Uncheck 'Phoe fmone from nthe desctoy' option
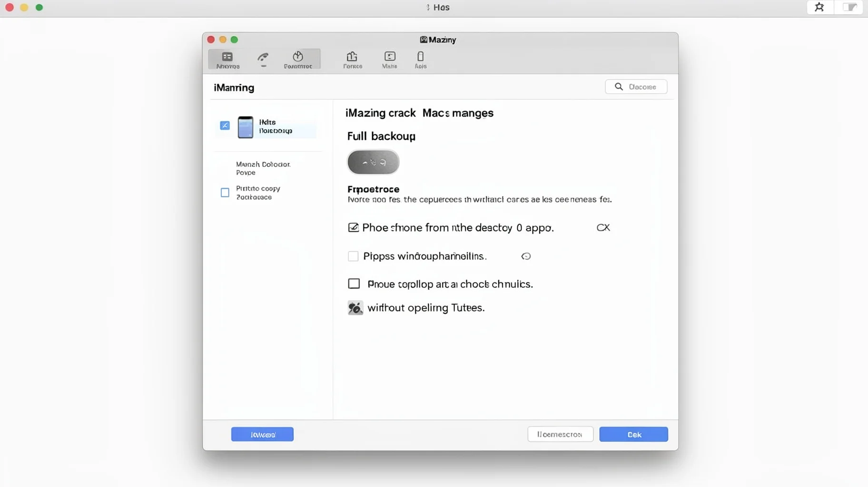 [353, 227]
